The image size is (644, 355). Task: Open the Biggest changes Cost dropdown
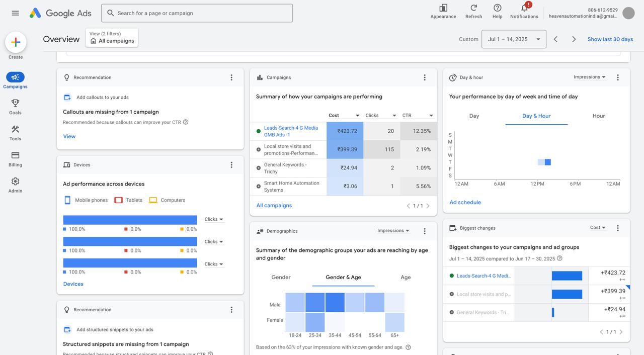coord(598,228)
